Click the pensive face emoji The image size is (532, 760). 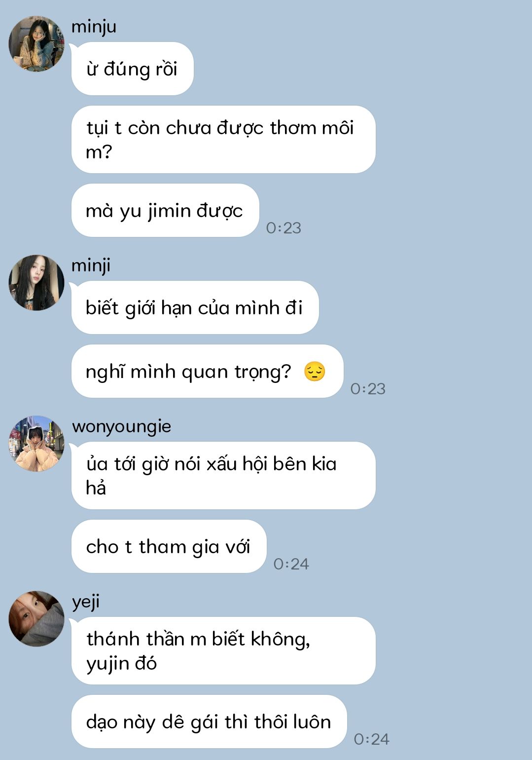click(x=315, y=372)
